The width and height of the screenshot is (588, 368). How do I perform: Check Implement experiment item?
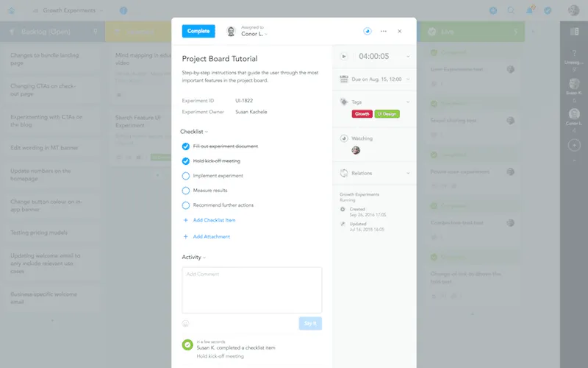click(x=186, y=176)
